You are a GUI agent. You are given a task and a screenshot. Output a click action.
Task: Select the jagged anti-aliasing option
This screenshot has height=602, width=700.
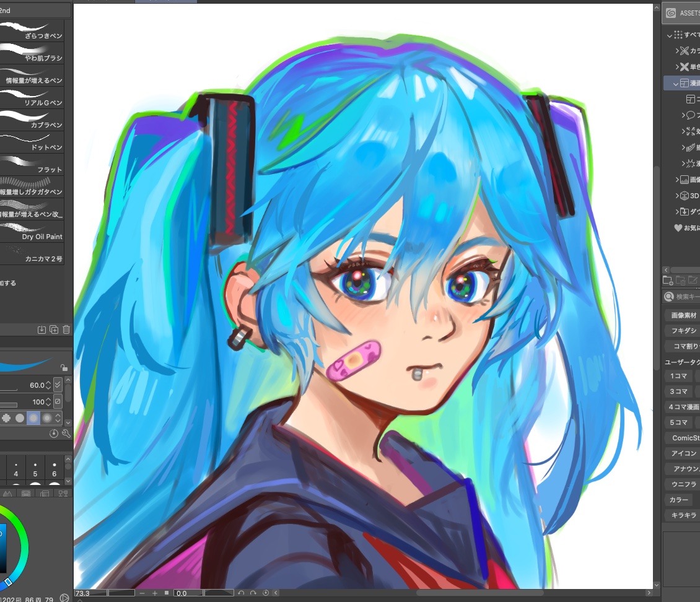click(6, 418)
